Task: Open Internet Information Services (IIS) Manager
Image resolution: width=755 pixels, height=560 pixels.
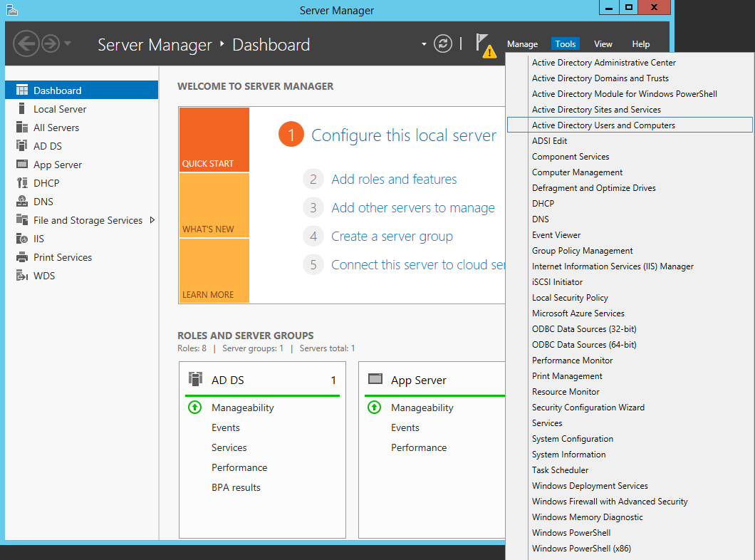Action: (x=613, y=266)
